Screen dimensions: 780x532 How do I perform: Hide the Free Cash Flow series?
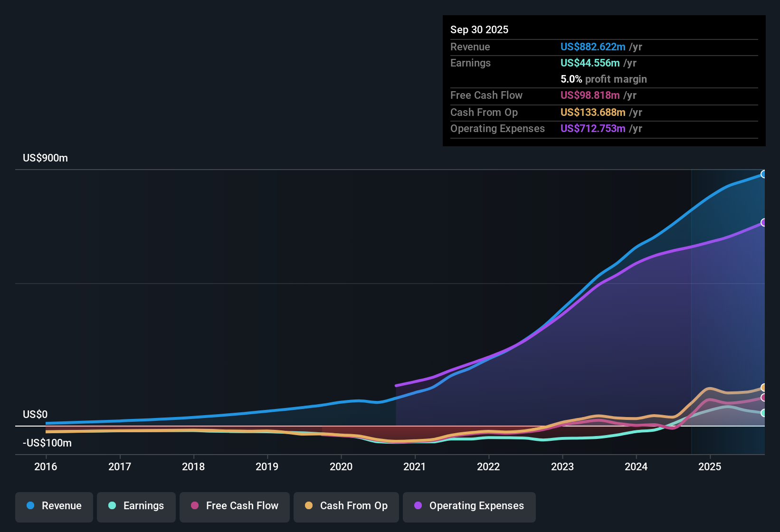pos(234,506)
